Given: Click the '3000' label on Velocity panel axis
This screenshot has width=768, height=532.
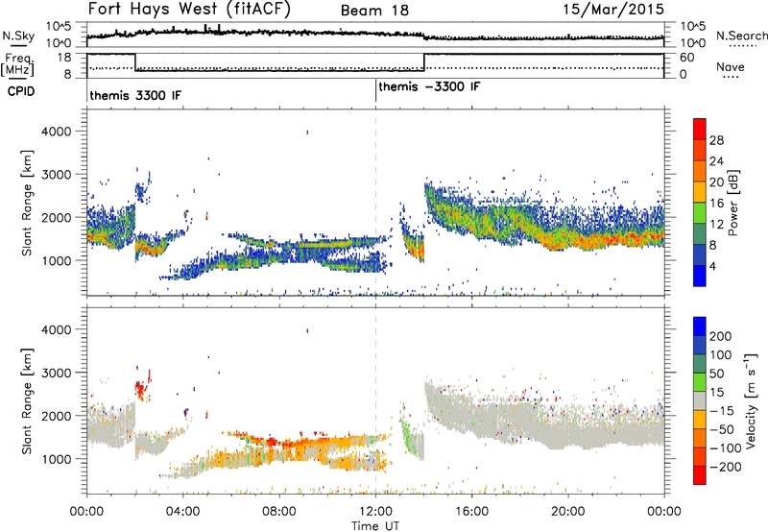Looking at the screenshot, I should point(56,373).
